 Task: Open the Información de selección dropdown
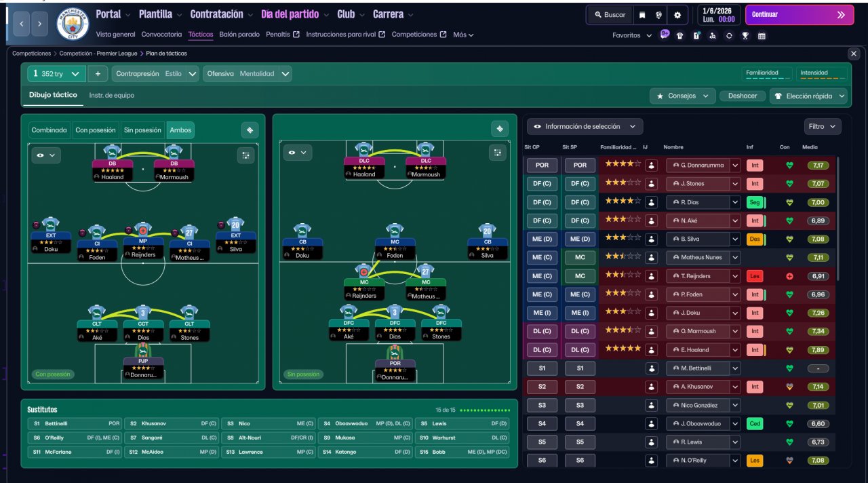click(x=585, y=126)
